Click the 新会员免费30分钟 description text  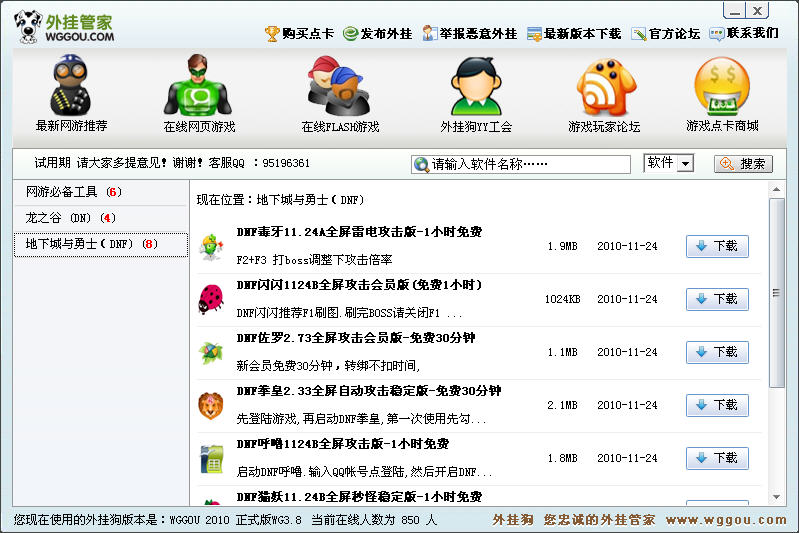328,365
